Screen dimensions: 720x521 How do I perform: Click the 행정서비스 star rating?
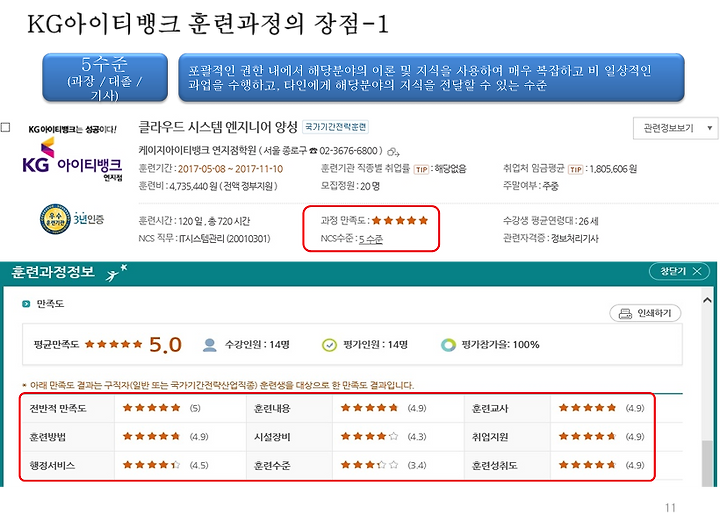click(x=152, y=465)
